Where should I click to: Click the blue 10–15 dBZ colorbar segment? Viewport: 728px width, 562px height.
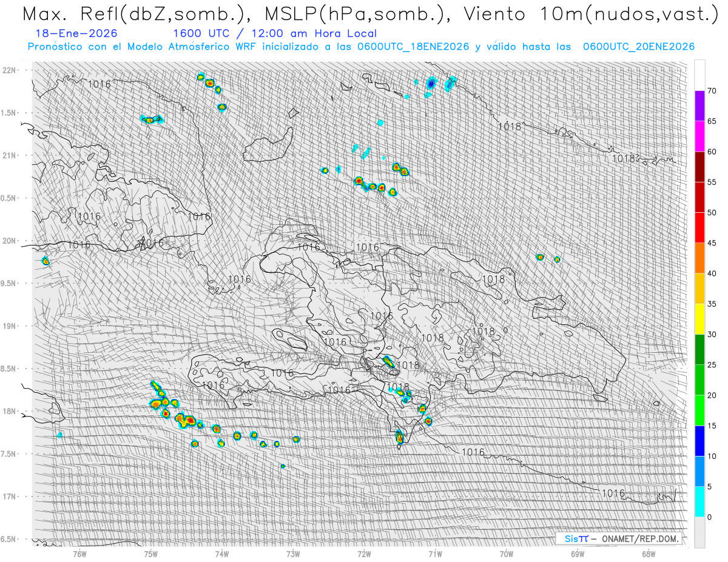(x=699, y=441)
